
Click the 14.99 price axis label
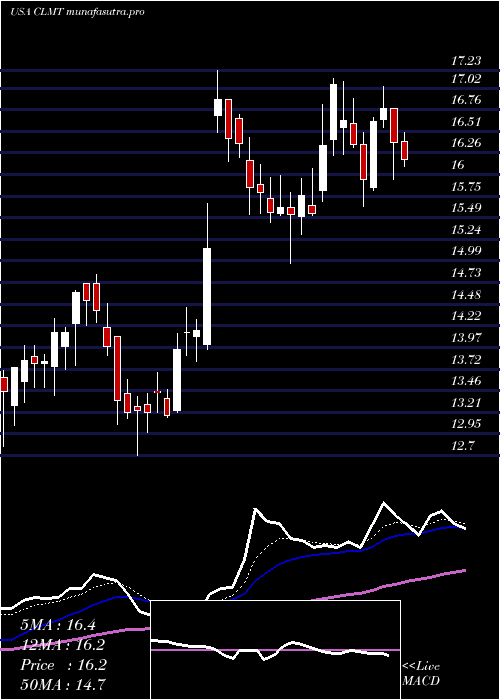tap(467, 251)
